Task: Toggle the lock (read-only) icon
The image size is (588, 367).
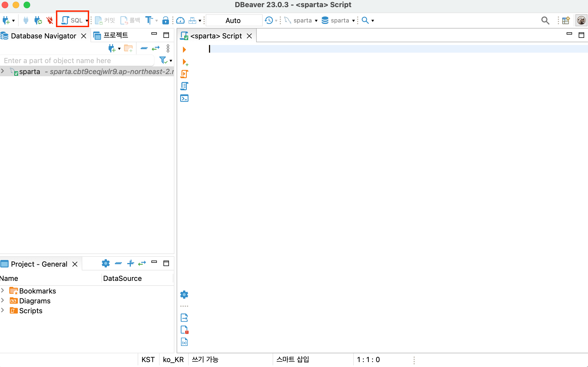Action: coord(165,20)
